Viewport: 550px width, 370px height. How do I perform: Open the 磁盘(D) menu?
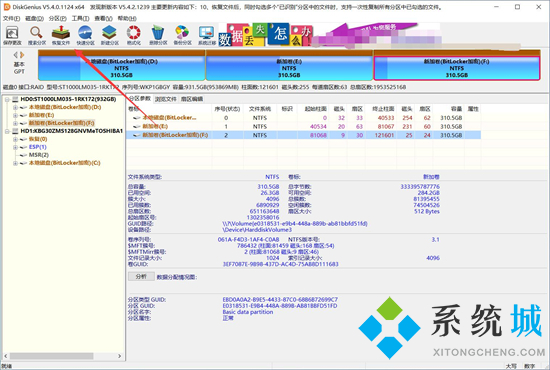(x=34, y=18)
